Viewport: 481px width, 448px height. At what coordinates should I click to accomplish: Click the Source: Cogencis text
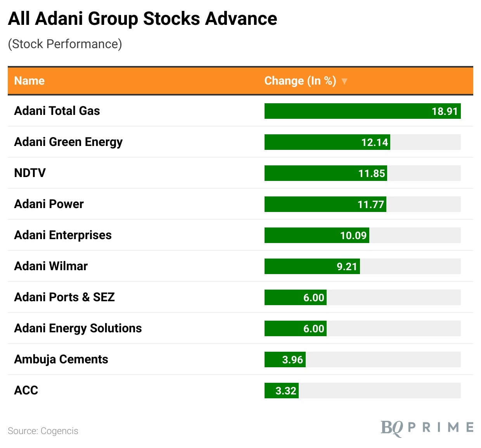click(x=43, y=431)
